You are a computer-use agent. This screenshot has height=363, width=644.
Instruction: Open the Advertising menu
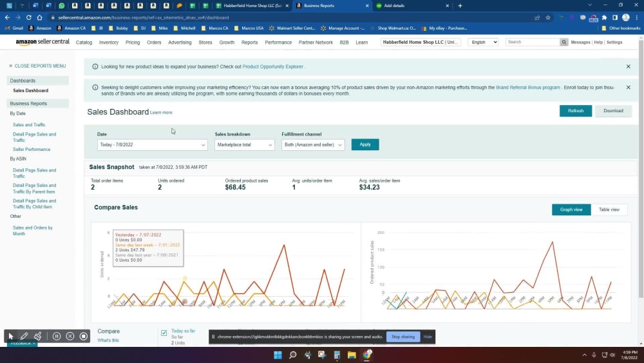coord(180,43)
